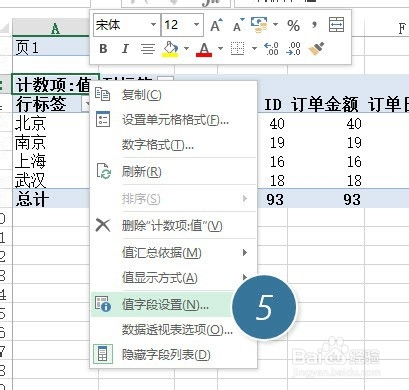Select column A header
This screenshot has height=390, width=409.
pyautogui.click(x=55, y=28)
